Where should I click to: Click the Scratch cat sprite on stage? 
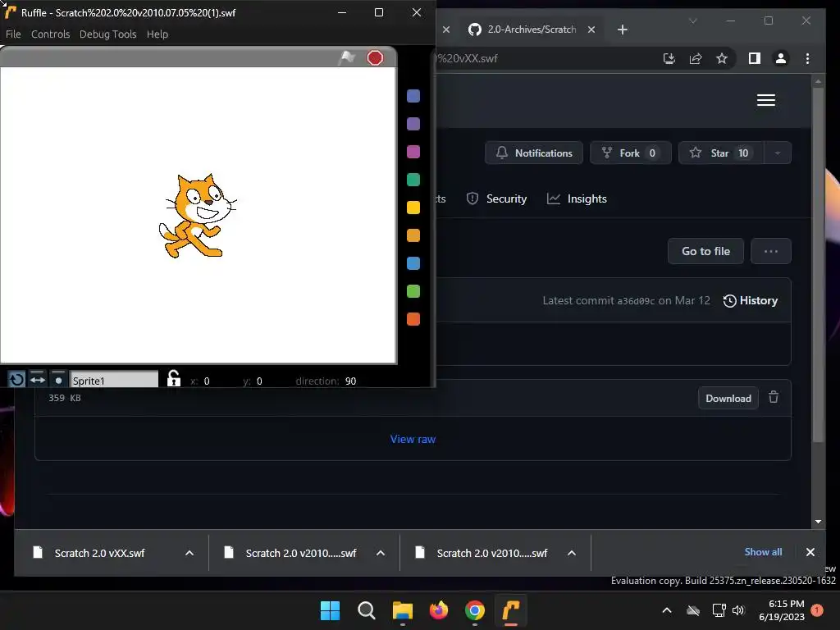point(197,216)
